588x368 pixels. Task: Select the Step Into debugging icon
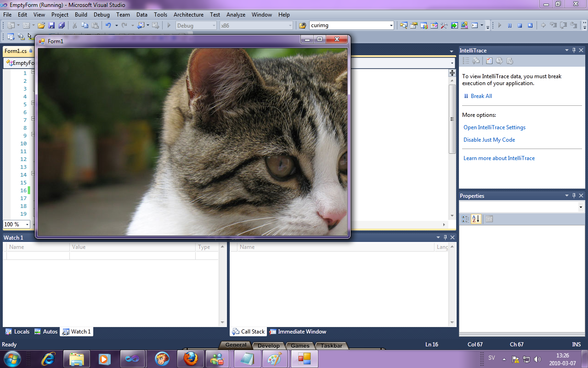pos(554,25)
